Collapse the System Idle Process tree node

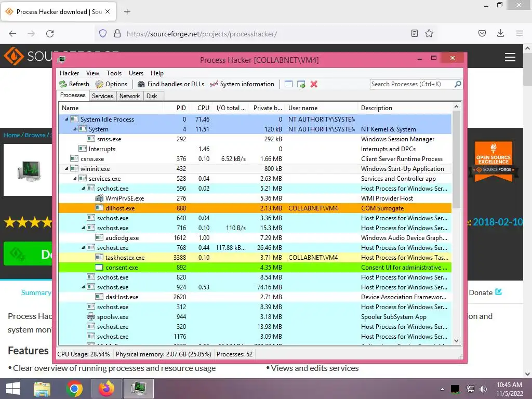(x=66, y=119)
